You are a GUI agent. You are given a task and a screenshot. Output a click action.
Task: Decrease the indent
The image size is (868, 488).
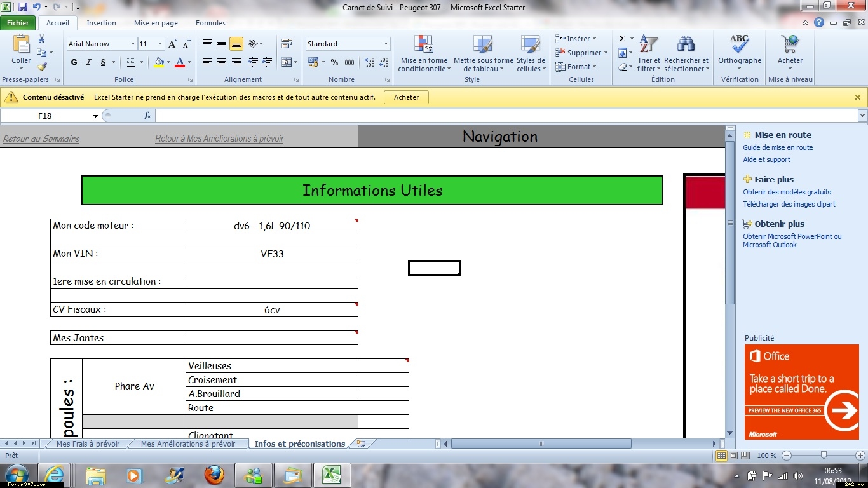click(x=254, y=62)
